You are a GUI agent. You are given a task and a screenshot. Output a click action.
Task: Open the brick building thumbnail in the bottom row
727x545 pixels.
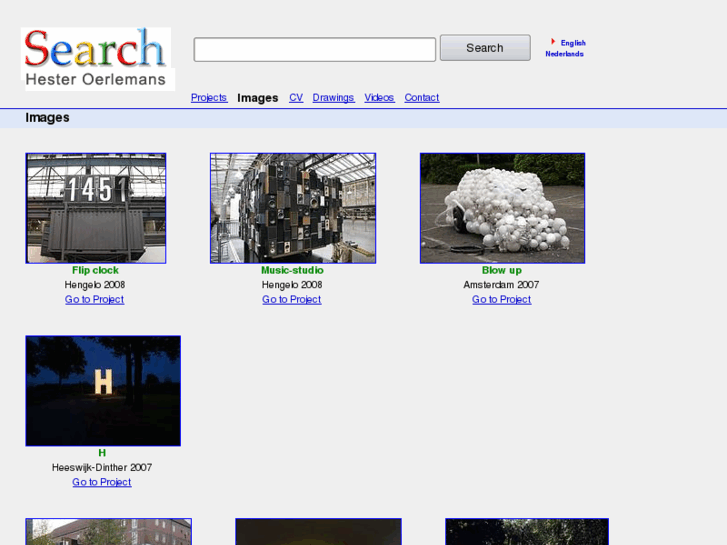108,532
